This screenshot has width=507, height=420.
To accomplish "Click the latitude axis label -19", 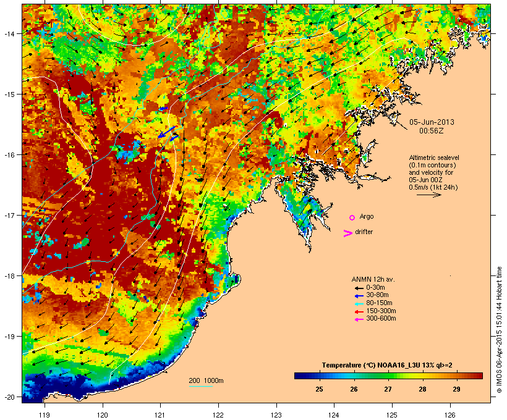I will (9, 337).
